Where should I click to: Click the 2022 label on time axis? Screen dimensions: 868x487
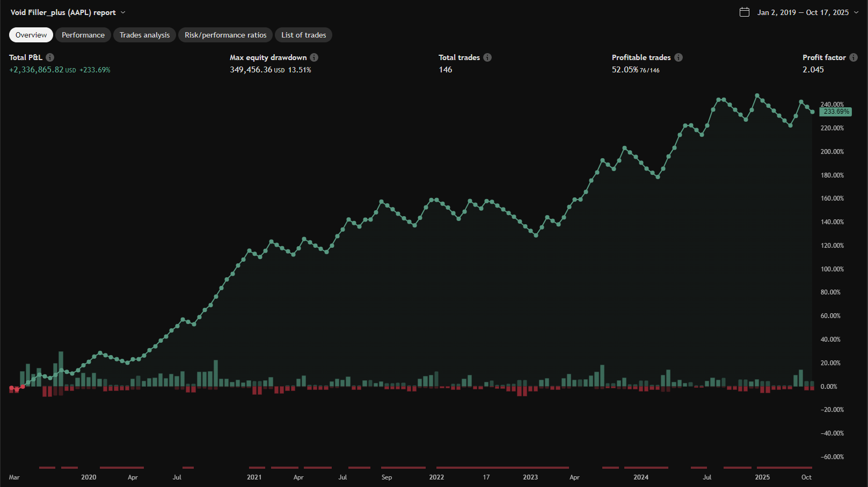[436, 477]
